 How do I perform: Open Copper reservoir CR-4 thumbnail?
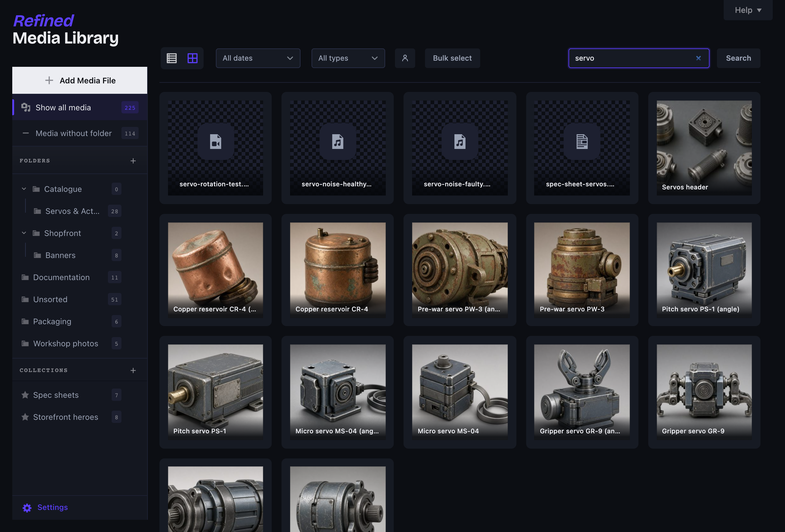[x=337, y=270]
